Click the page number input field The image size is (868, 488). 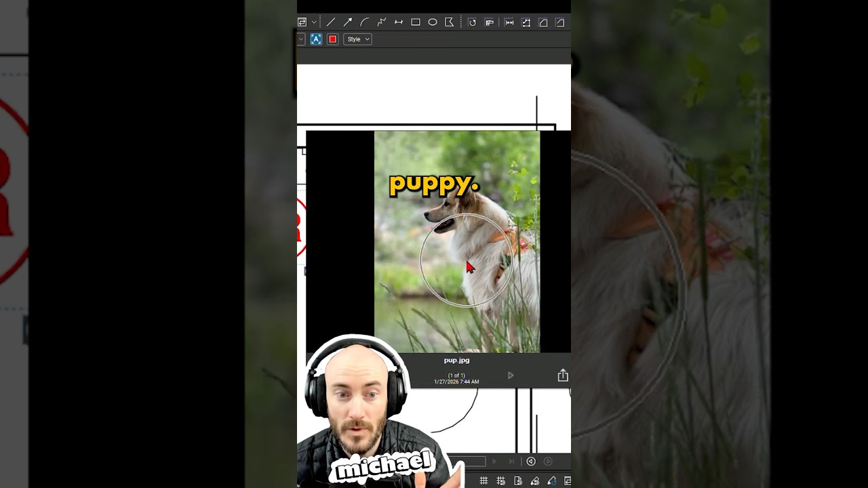pos(467,462)
